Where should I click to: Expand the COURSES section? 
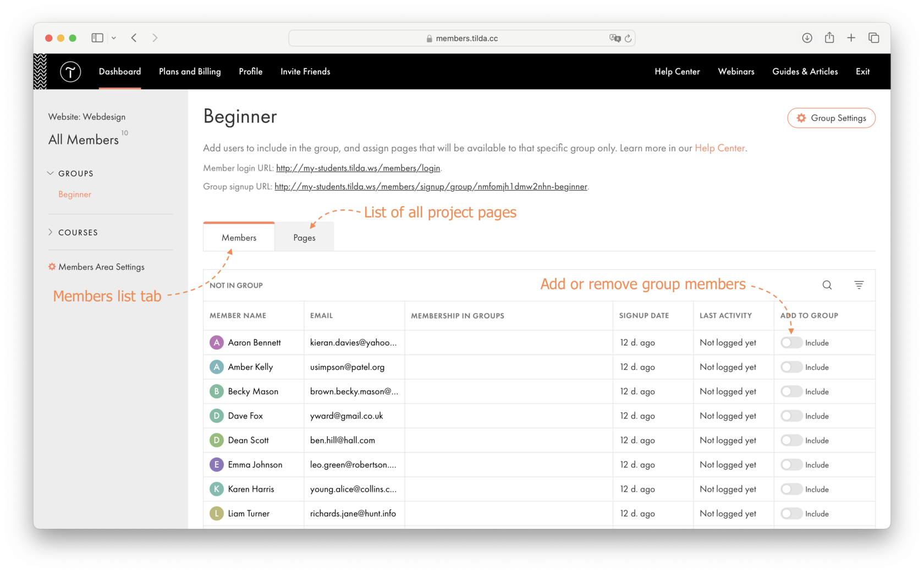pyautogui.click(x=50, y=232)
